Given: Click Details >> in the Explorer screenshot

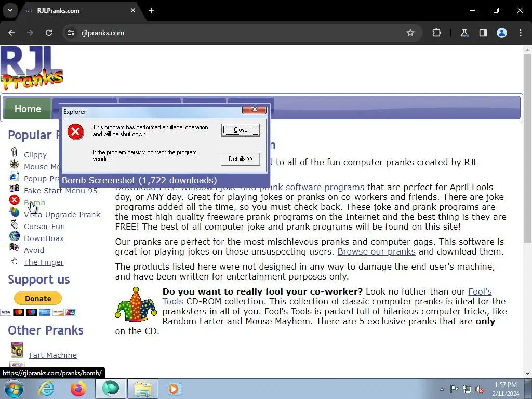Looking at the screenshot, I should (x=241, y=159).
